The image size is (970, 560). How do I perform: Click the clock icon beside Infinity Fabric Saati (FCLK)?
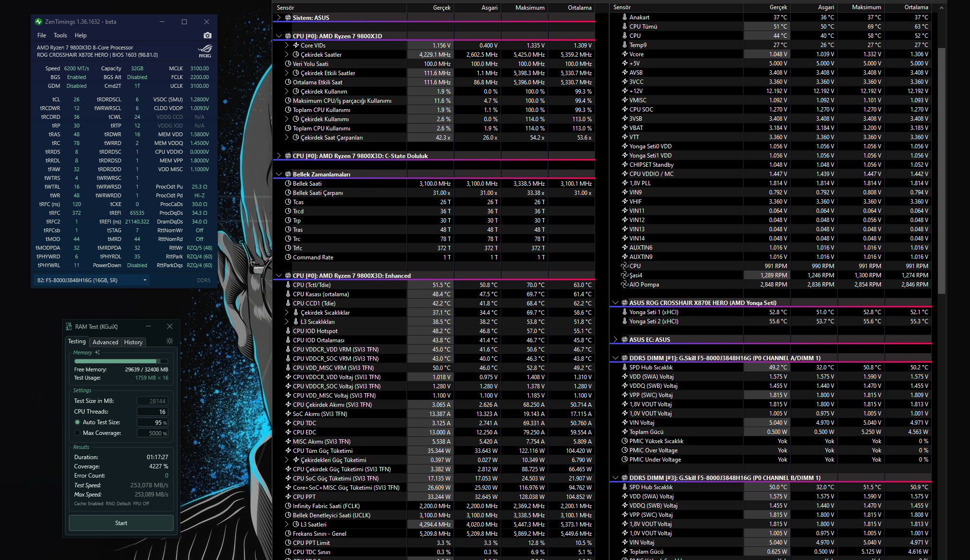(288, 506)
